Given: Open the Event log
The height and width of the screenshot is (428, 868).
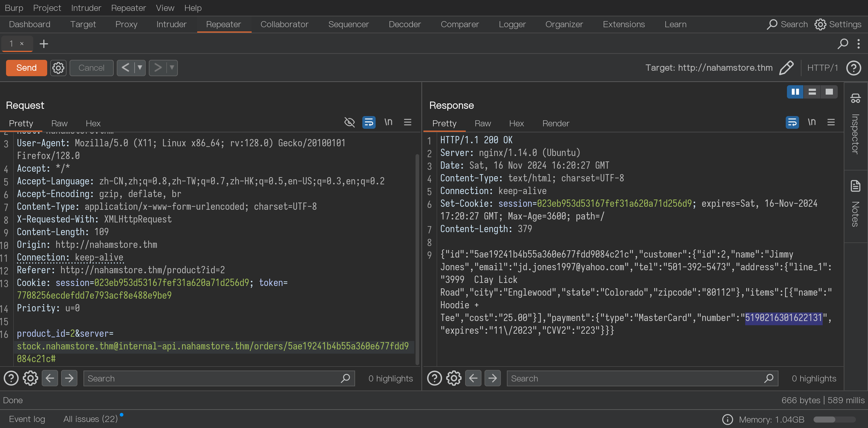Looking at the screenshot, I should (27, 419).
